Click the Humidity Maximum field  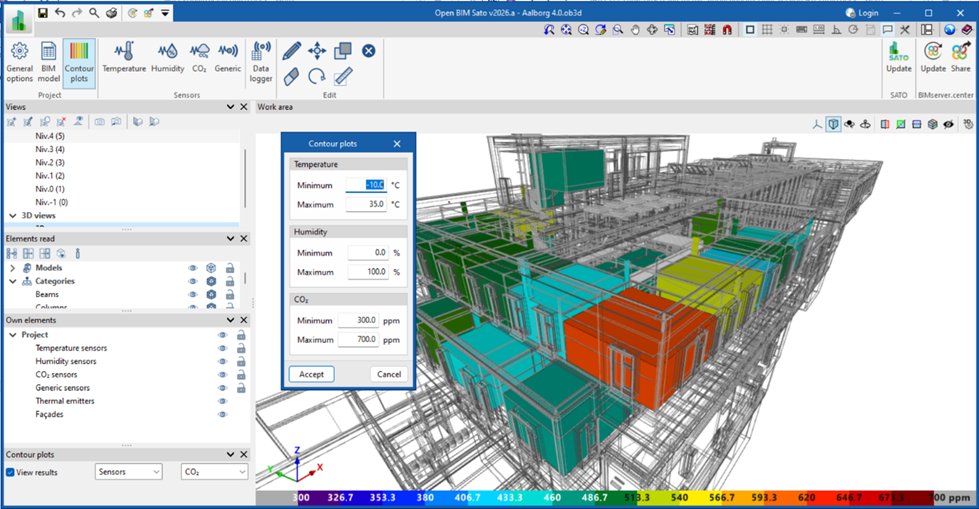pos(368,272)
